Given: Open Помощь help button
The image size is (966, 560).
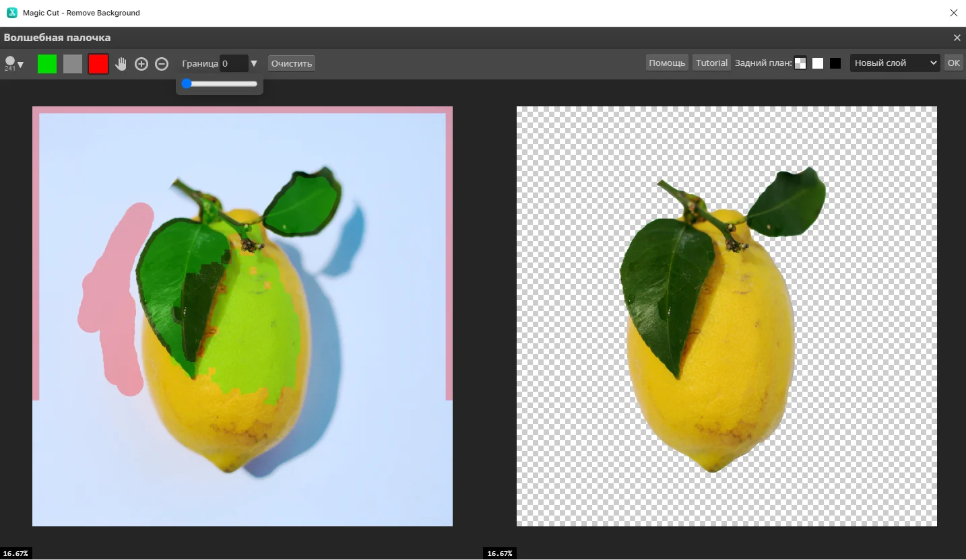Looking at the screenshot, I should point(666,63).
